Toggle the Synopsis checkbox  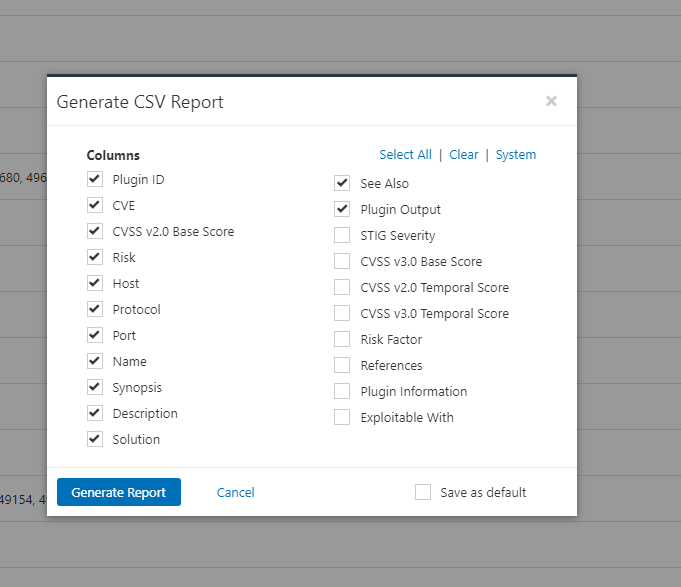(95, 387)
